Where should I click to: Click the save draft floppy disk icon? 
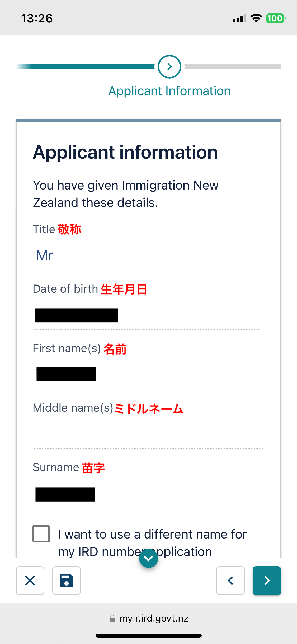coord(66,581)
